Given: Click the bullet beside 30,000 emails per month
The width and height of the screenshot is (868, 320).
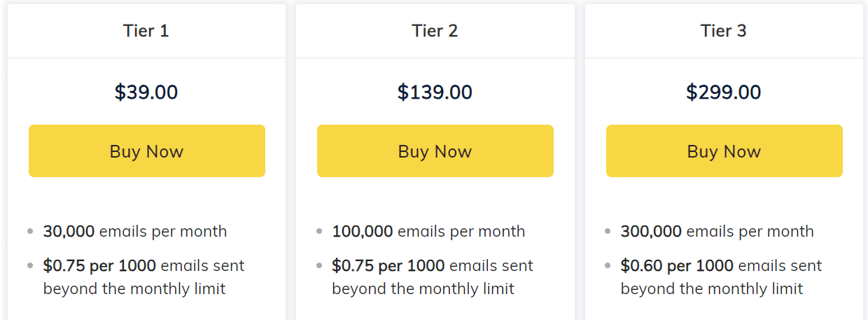Looking at the screenshot, I should [30, 231].
